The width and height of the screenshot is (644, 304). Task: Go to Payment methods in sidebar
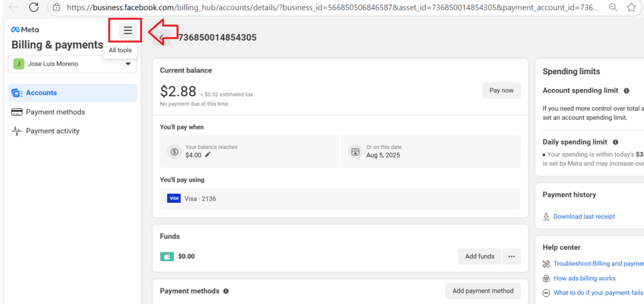55,112
